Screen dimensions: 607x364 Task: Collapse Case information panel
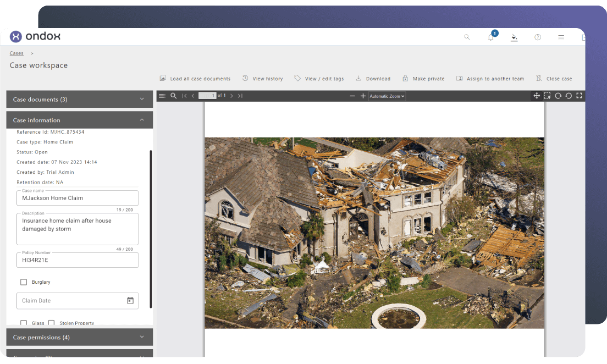[79, 120]
